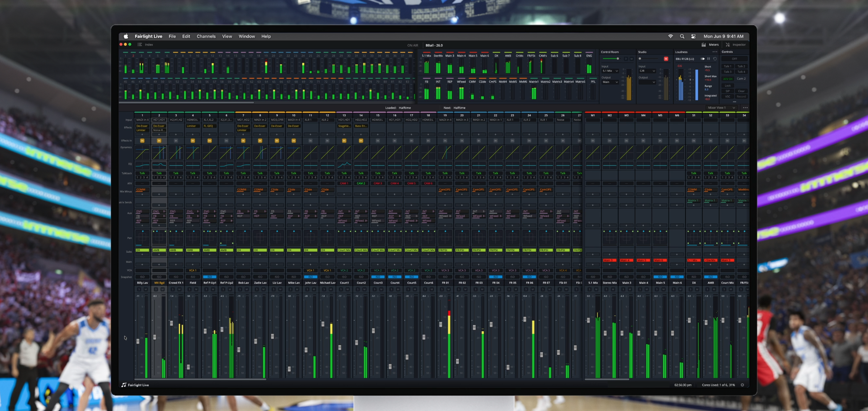This screenshot has width=868, height=411.
Task: Open channel 11 input XLR 1 selector
Action: [x=311, y=120]
